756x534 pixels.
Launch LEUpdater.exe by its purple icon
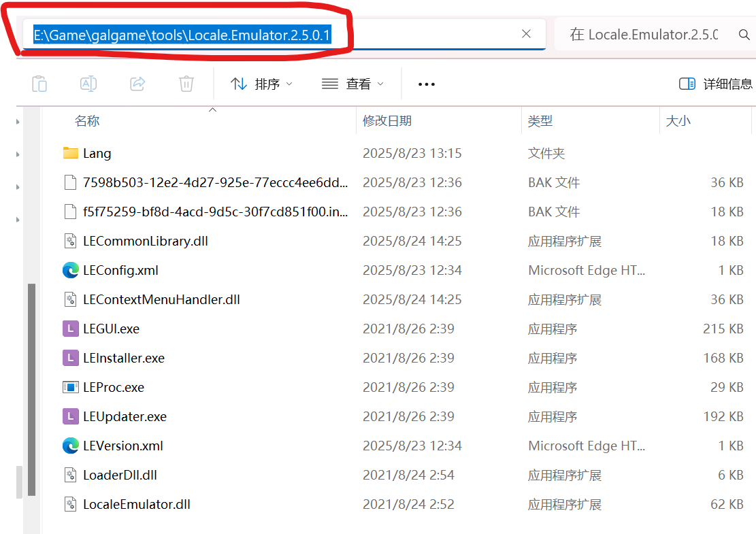click(x=69, y=416)
